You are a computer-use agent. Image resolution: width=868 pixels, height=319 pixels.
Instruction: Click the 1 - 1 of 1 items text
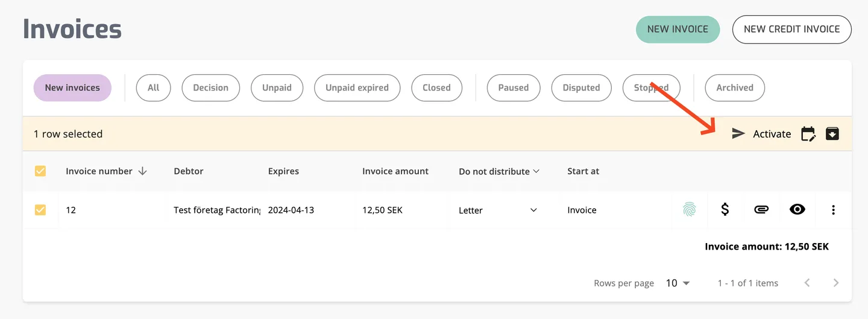click(x=748, y=283)
